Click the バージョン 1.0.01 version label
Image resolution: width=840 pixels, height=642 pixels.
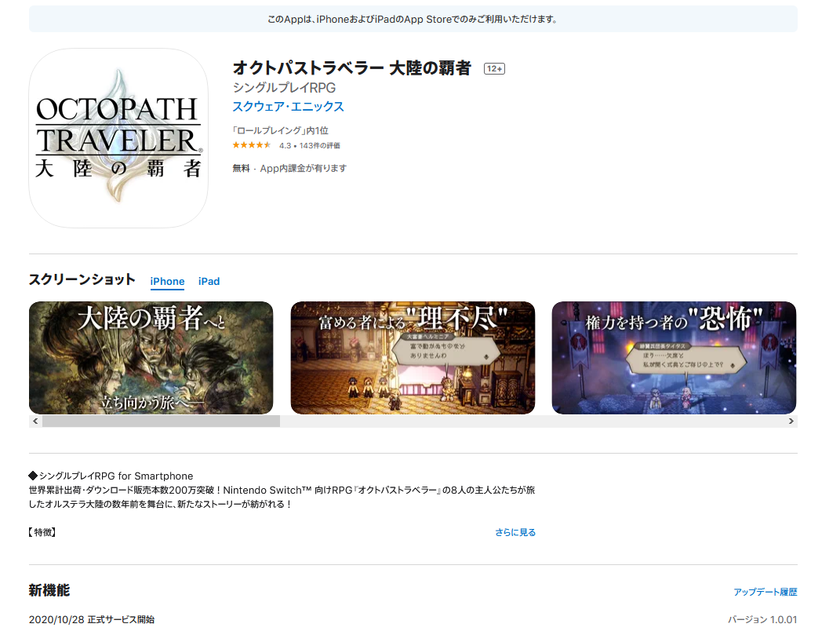tap(762, 619)
